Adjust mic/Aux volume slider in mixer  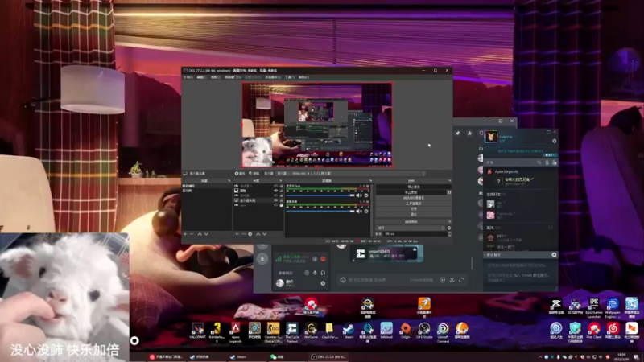pos(320,195)
